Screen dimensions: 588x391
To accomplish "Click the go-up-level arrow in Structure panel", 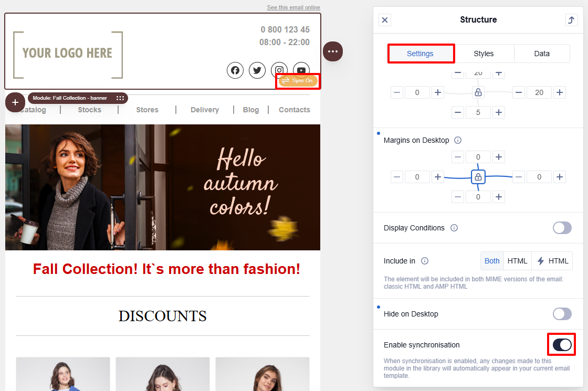I will click(x=571, y=20).
